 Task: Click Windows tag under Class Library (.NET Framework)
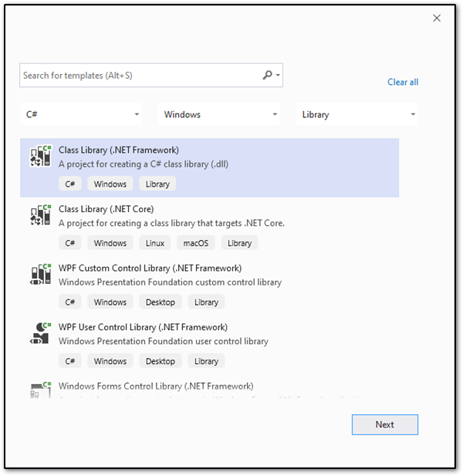(x=110, y=184)
